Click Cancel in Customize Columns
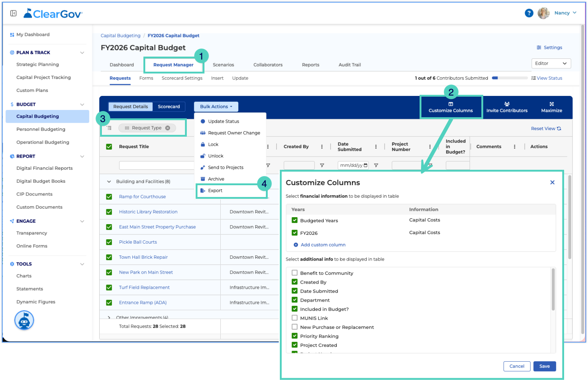 [517, 366]
